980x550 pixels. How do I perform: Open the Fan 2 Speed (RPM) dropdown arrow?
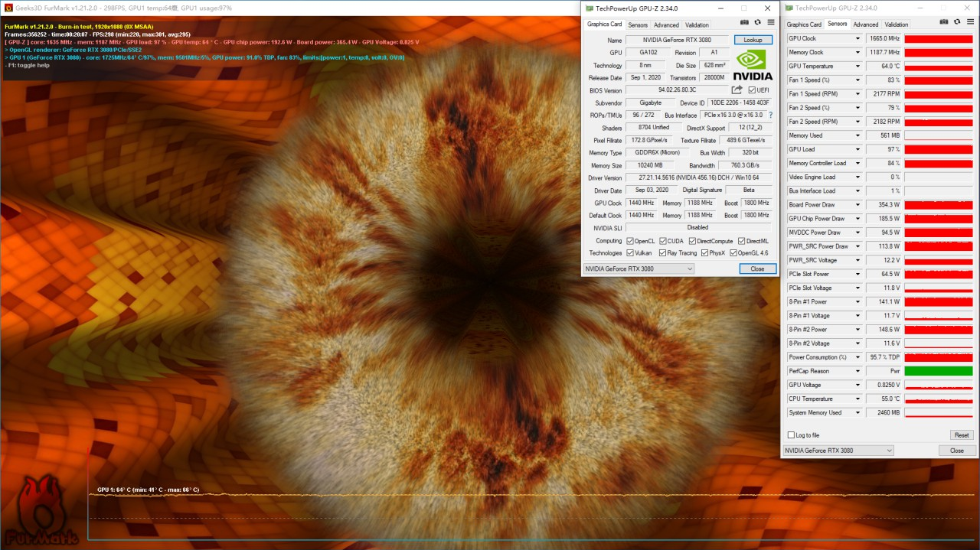857,122
